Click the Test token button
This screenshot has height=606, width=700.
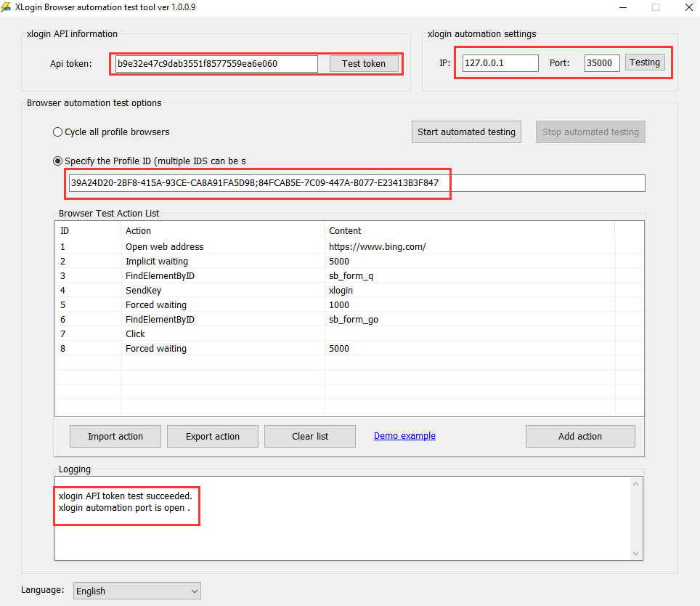[x=363, y=64]
